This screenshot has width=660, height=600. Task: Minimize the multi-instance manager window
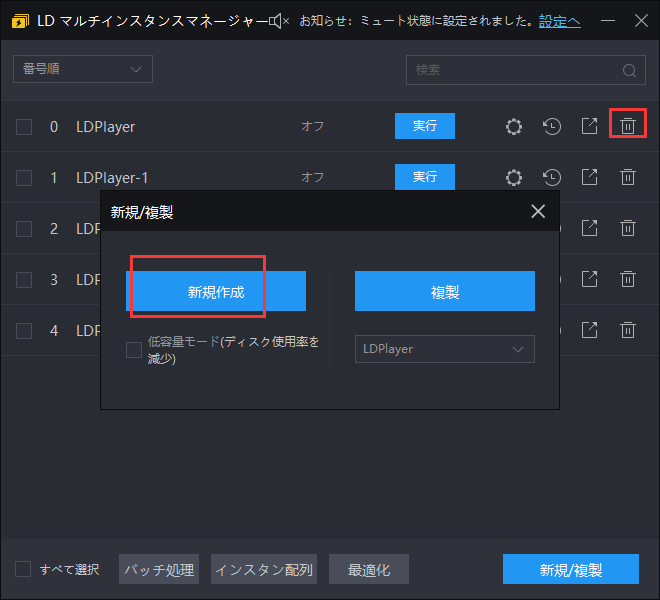click(x=608, y=20)
